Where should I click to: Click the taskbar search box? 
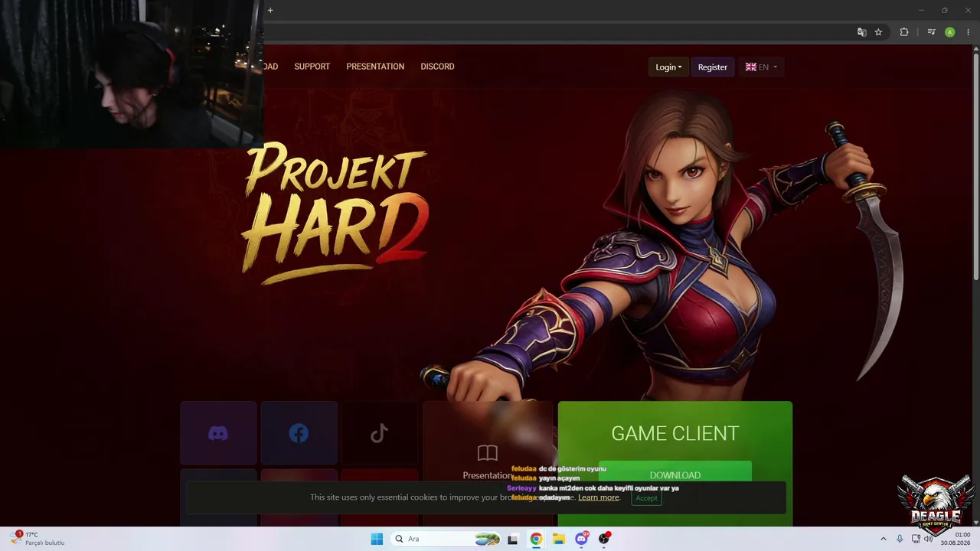click(446, 539)
